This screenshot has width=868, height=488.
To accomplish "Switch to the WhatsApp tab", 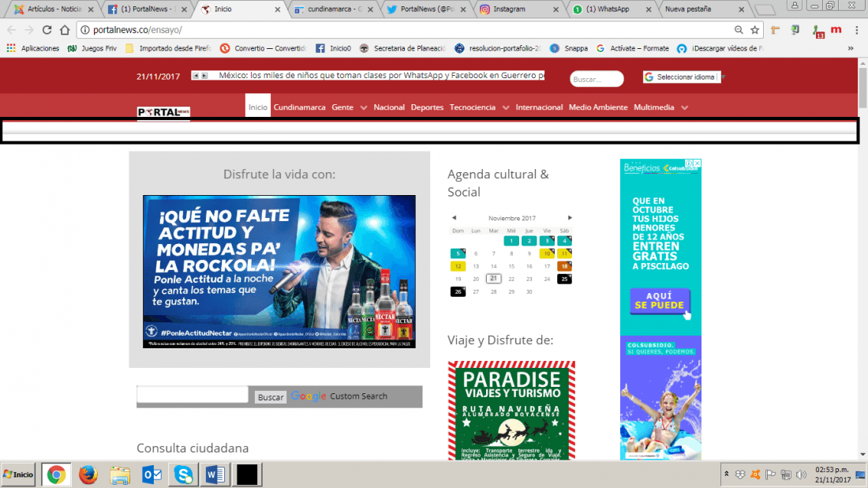I will (x=613, y=9).
